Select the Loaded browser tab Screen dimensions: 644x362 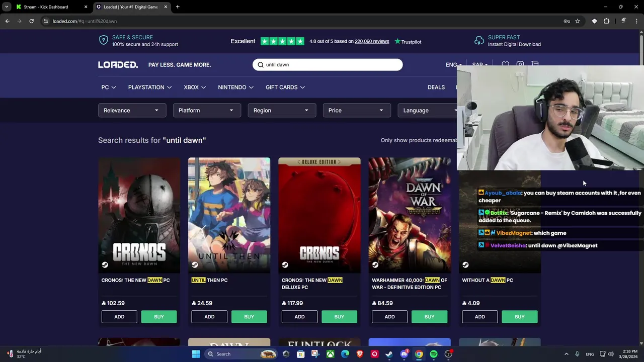click(131, 7)
